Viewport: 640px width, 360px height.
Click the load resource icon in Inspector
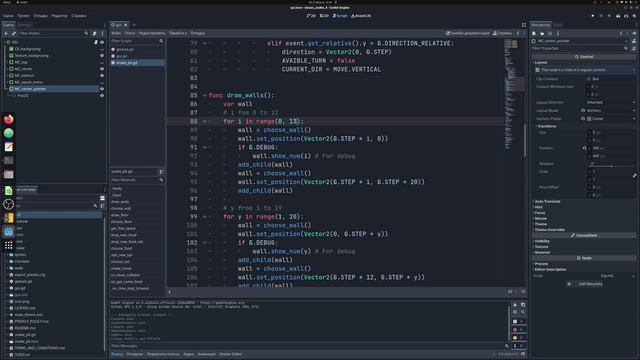click(542, 33)
